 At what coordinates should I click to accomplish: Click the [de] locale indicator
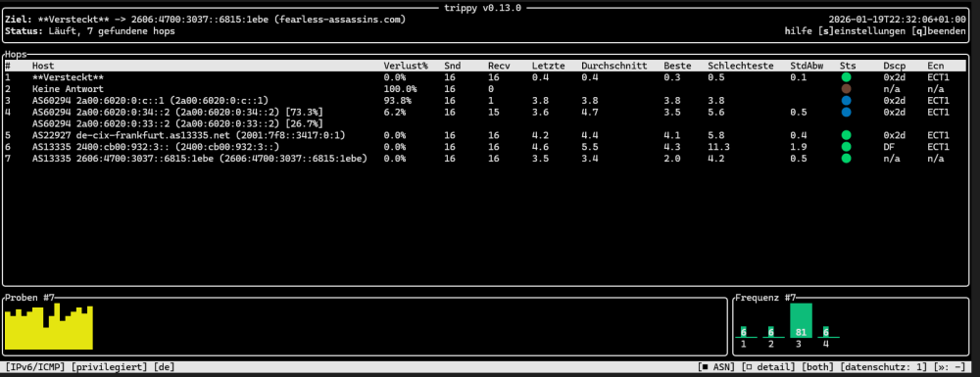(x=165, y=367)
